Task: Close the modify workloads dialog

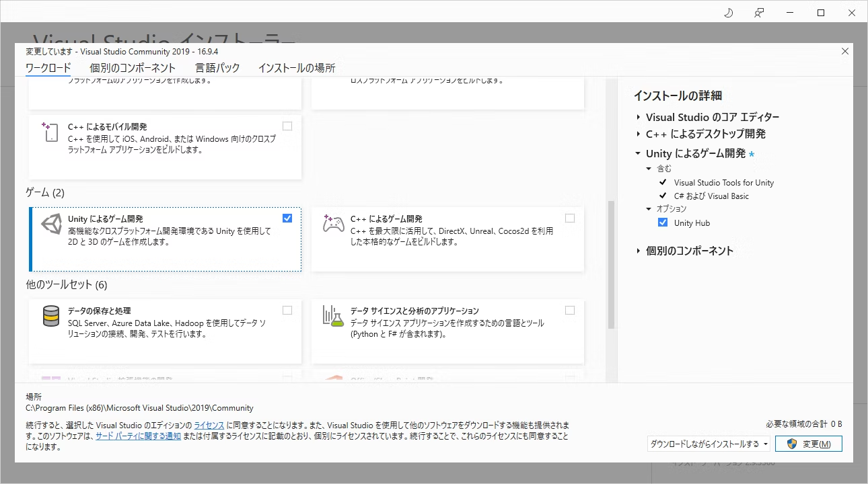Action: point(845,51)
